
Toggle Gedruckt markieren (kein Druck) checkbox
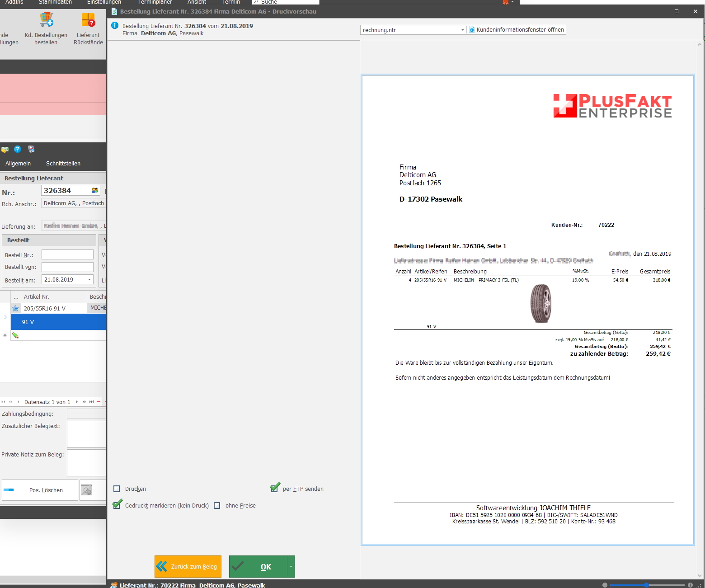pyautogui.click(x=117, y=504)
